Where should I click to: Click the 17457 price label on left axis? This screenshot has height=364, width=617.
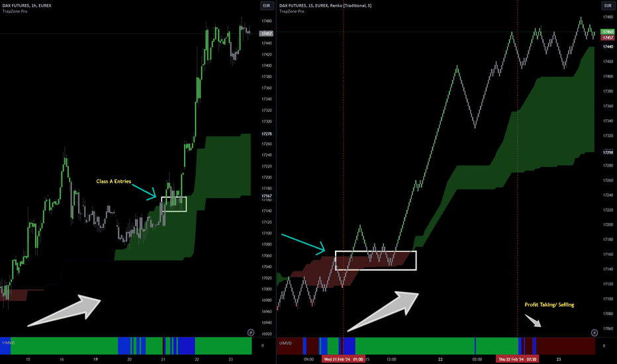pyautogui.click(x=266, y=34)
